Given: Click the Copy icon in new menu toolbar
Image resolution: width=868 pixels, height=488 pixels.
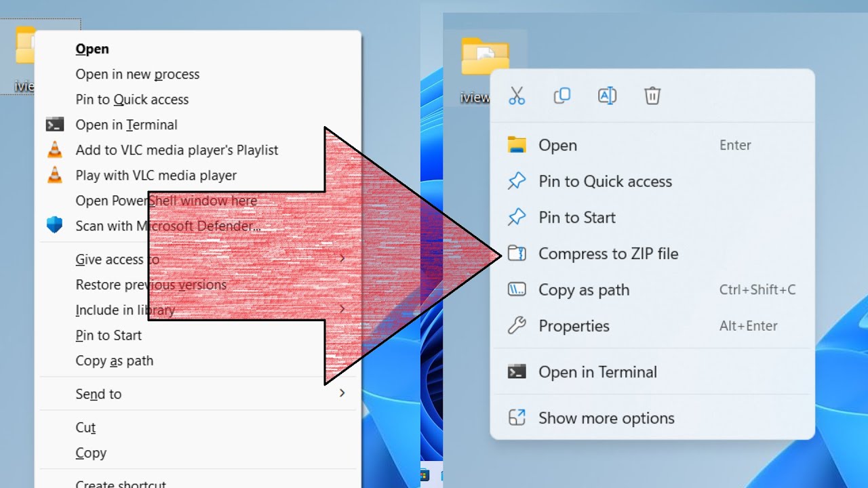Looking at the screenshot, I should 562,96.
